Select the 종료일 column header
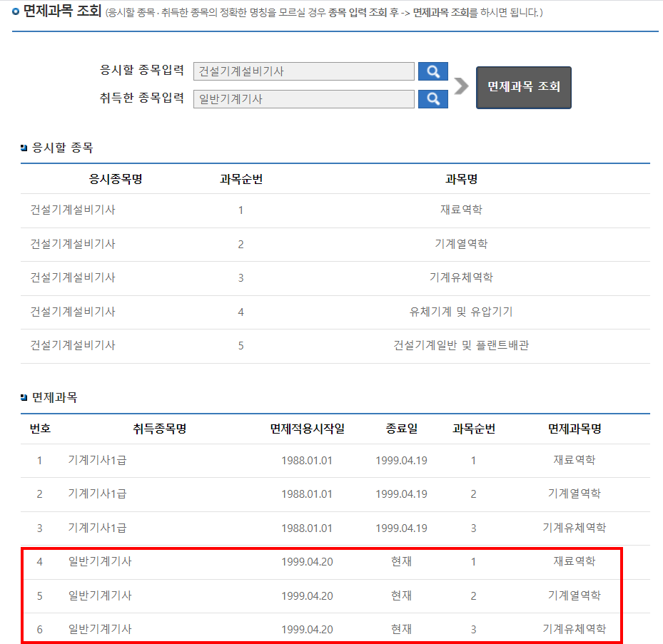The height and width of the screenshot is (644, 663). pyautogui.click(x=402, y=429)
